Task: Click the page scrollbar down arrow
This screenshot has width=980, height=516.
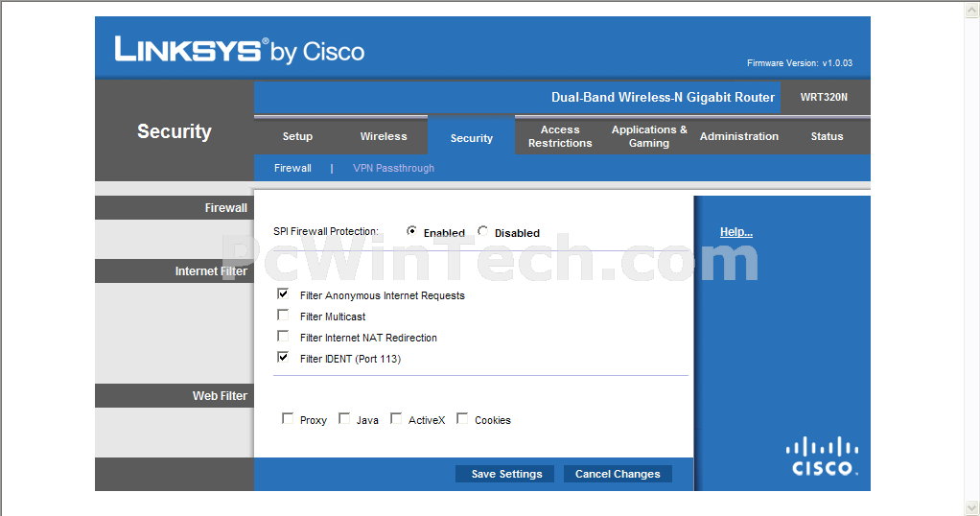Action: click(x=972, y=507)
